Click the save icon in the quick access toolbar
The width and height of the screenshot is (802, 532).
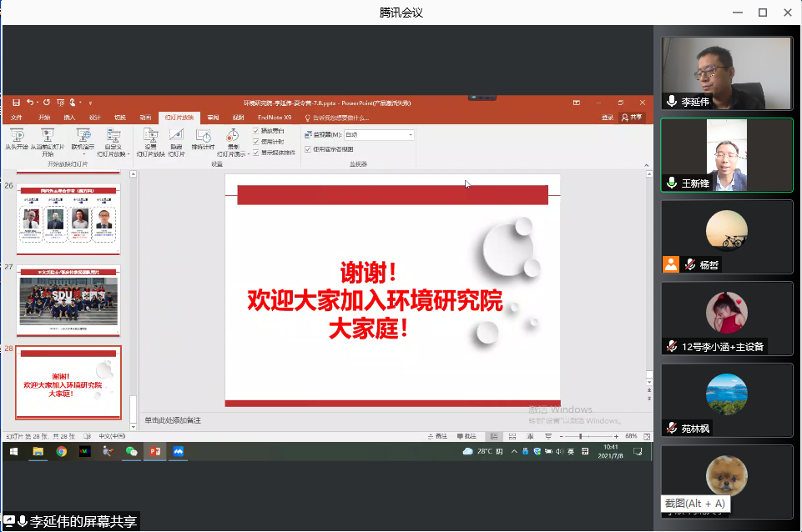point(16,103)
